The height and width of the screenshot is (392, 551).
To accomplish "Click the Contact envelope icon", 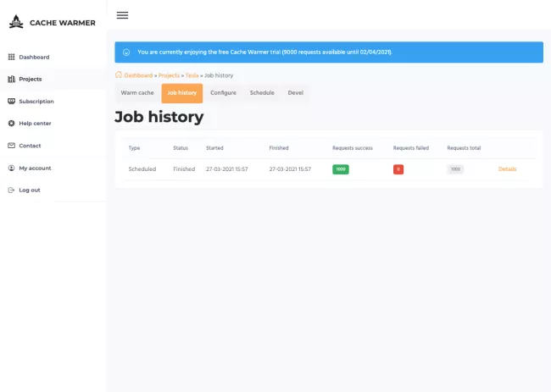I will (11, 146).
